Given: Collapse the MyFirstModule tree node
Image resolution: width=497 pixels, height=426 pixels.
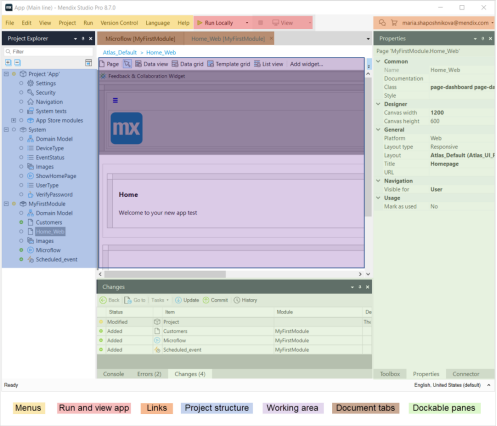Looking at the screenshot, I should pos(6,204).
